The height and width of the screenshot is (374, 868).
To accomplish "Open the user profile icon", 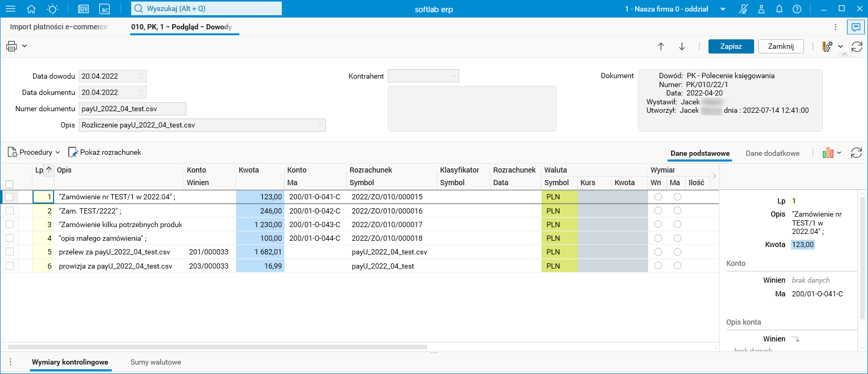I will (761, 9).
